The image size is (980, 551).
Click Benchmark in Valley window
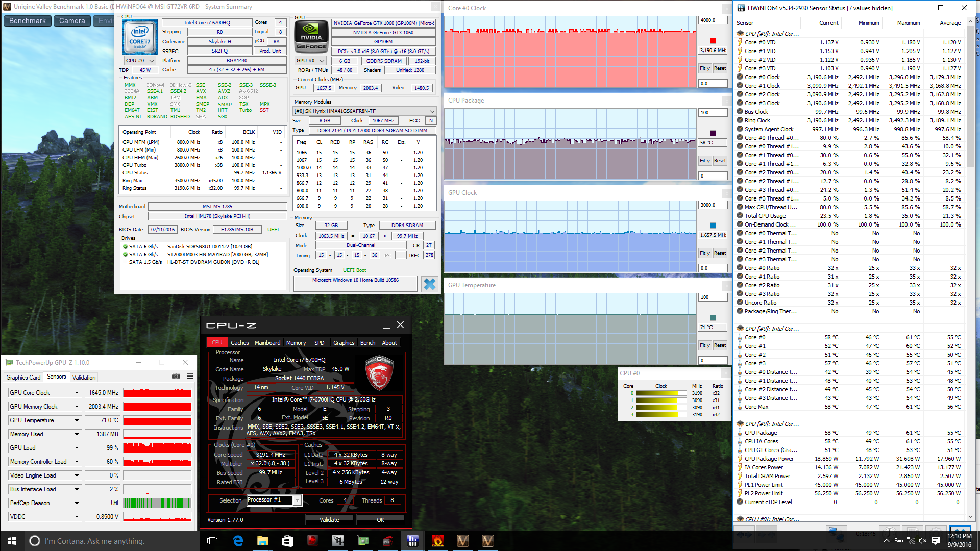(x=28, y=21)
